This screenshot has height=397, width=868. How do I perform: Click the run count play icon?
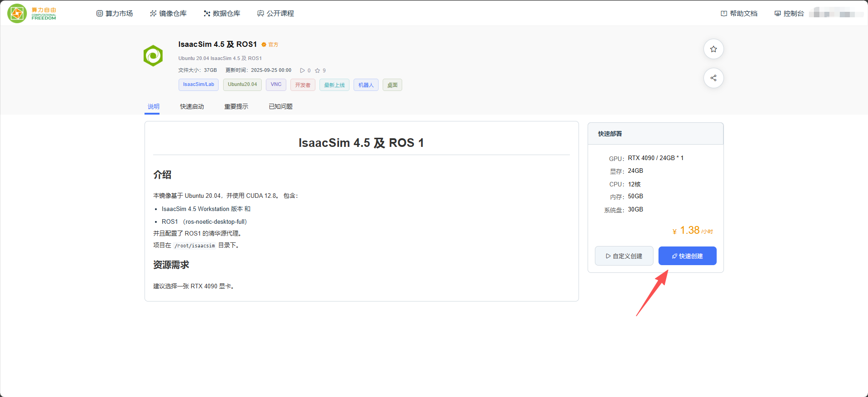coord(302,70)
